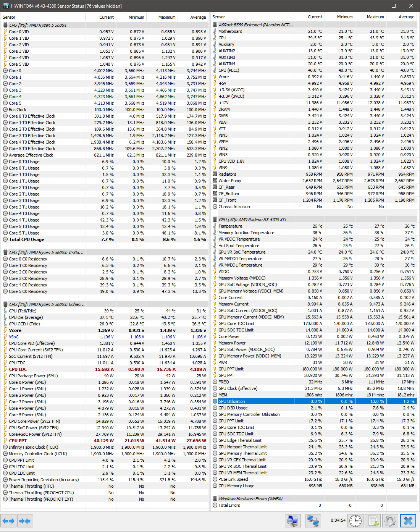Click the expand columns double-arrow button

click(8, 521)
